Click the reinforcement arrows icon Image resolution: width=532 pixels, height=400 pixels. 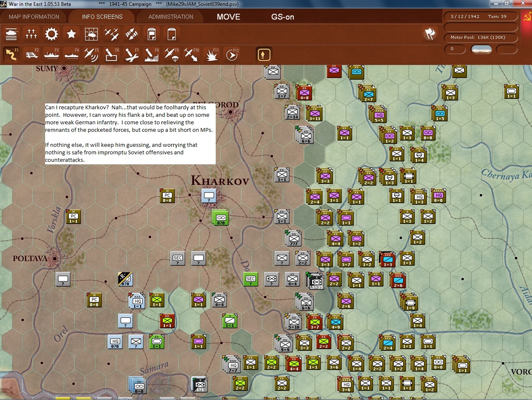point(131,34)
